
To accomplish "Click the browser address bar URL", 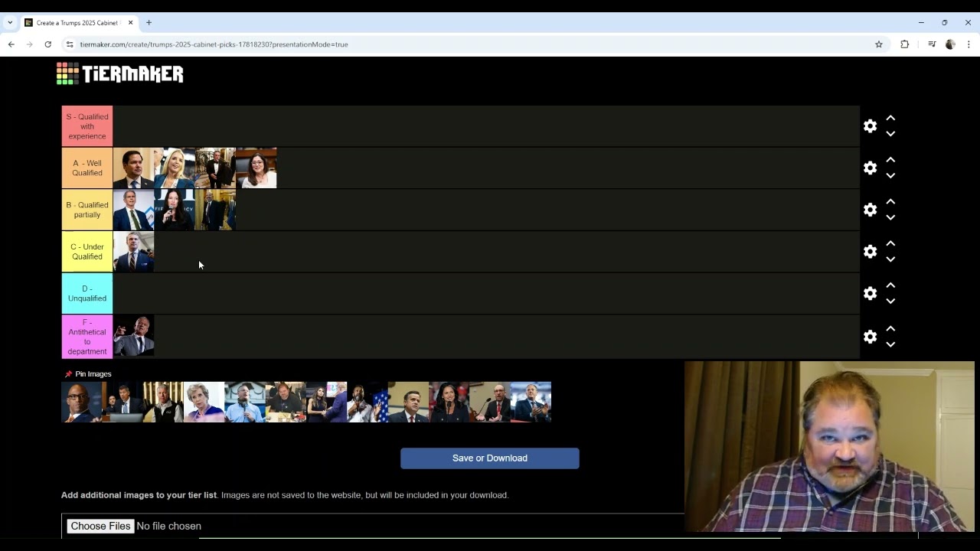I will click(214, 44).
